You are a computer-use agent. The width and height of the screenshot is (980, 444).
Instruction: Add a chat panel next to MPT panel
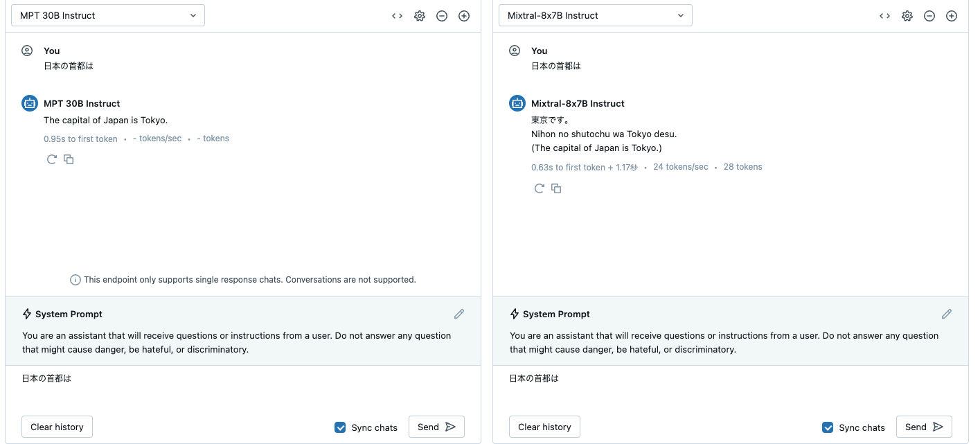pyautogui.click(x=464, y=16)
